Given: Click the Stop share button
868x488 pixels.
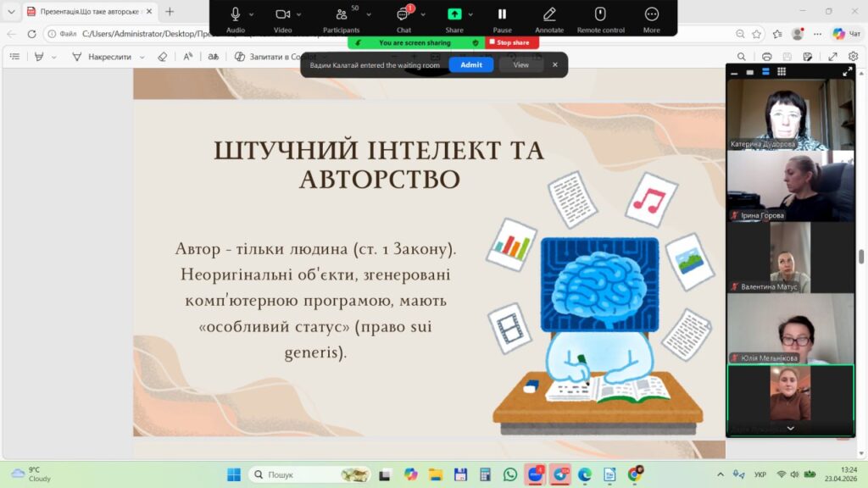Looking at the screenshot, I should pos(512,42).
